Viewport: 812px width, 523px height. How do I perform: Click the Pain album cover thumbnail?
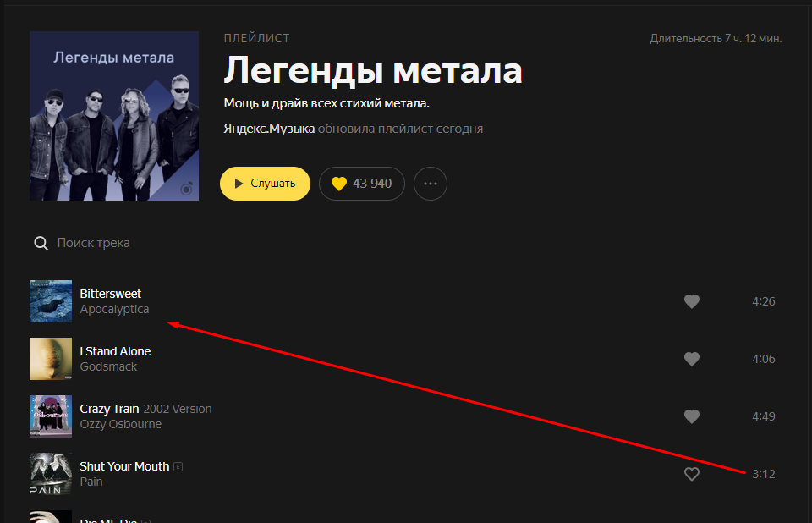pos(51,474)
